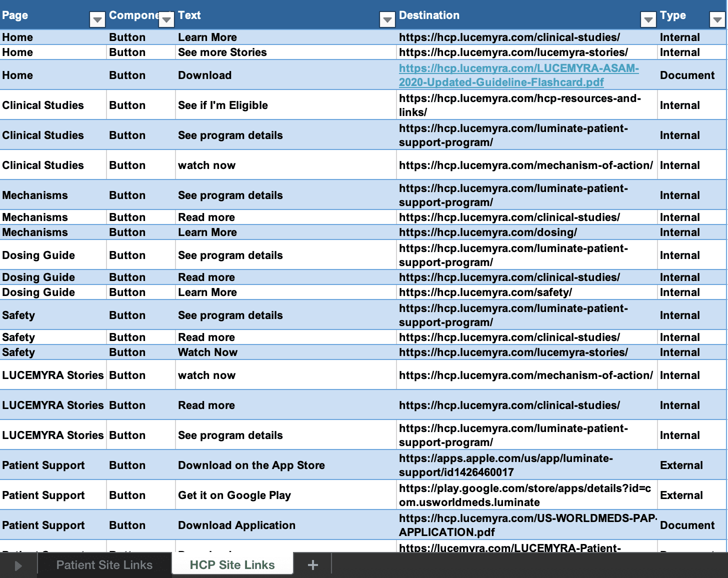Select the apps.apple.com destination cell
The height and width of the screenshot is (578, 728).
(x=527, y=465)
